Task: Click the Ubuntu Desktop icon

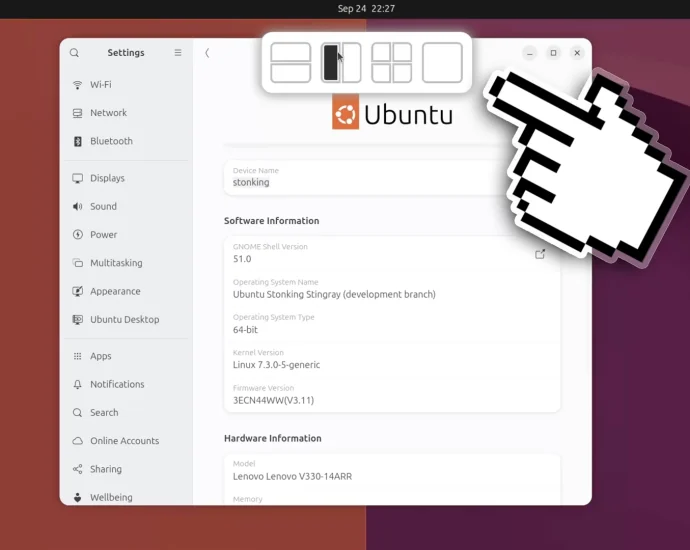Action: click(77, 319)
